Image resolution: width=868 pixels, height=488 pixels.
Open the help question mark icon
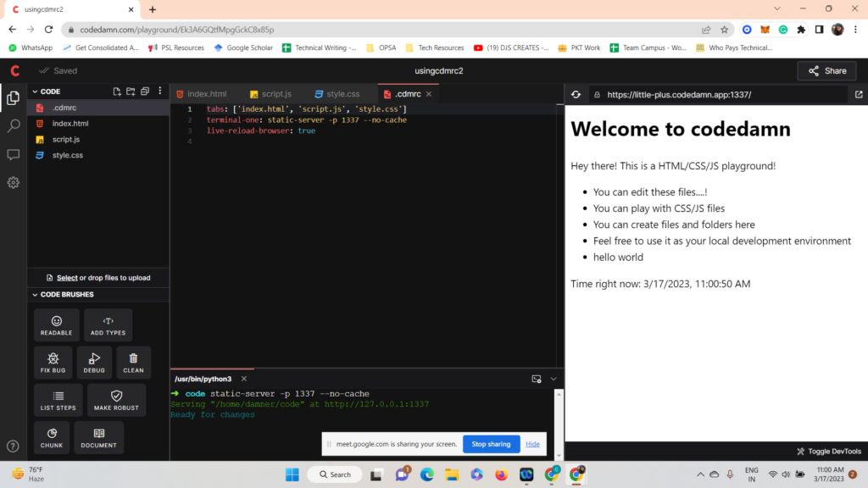pos(13,446)
